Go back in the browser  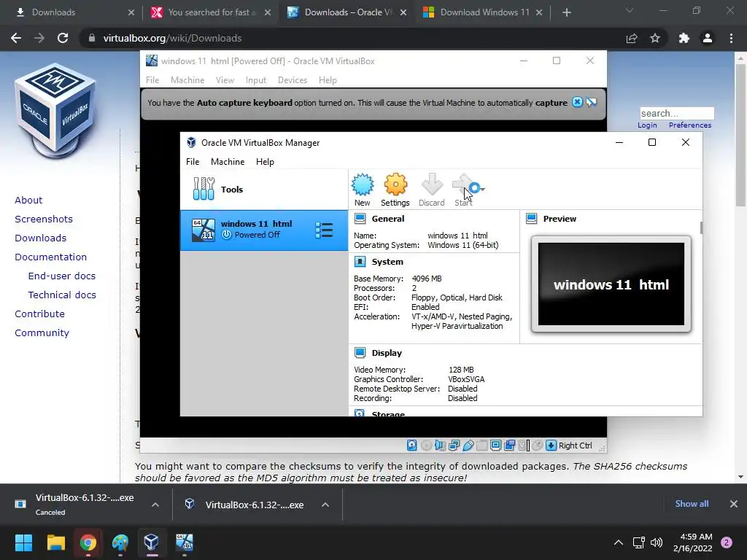pos(16,38)
